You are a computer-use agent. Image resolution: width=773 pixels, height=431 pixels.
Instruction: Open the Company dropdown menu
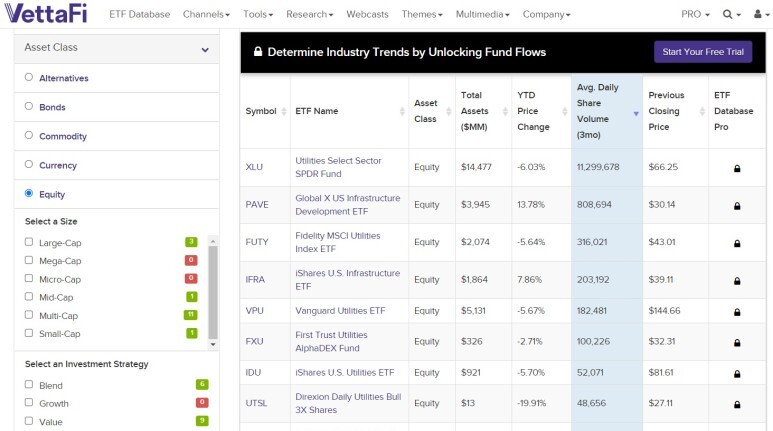point(546,14)
